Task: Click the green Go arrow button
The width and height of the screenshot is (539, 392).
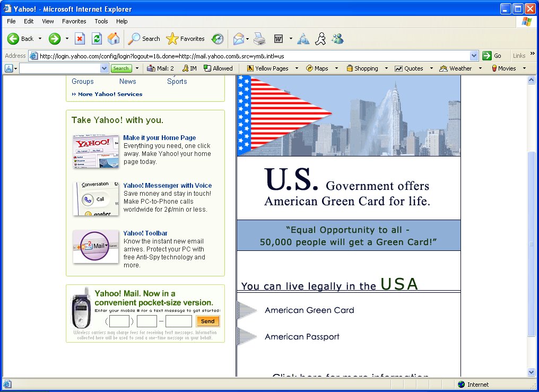Action: pyautogui.click(x=487, y=56)
